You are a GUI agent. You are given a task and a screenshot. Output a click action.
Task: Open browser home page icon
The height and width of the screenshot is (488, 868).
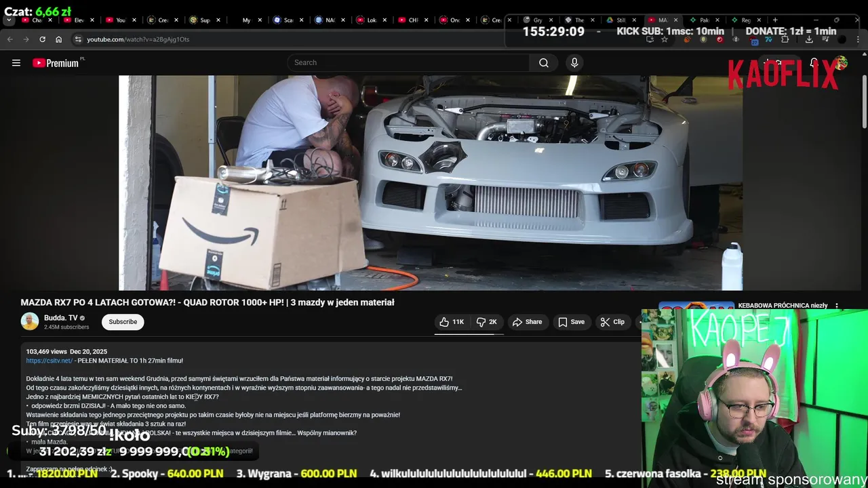click(x=58, y=39)
